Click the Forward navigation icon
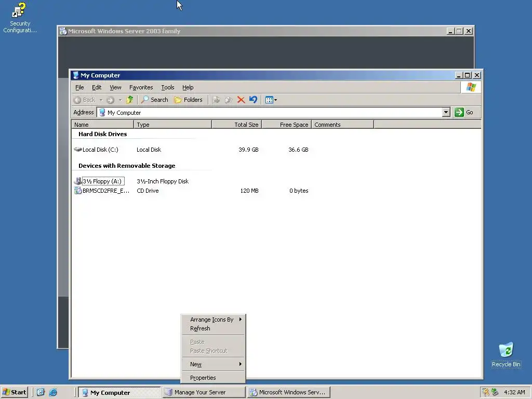This screenshot has height=399, width=532. (x=110, y=100)
